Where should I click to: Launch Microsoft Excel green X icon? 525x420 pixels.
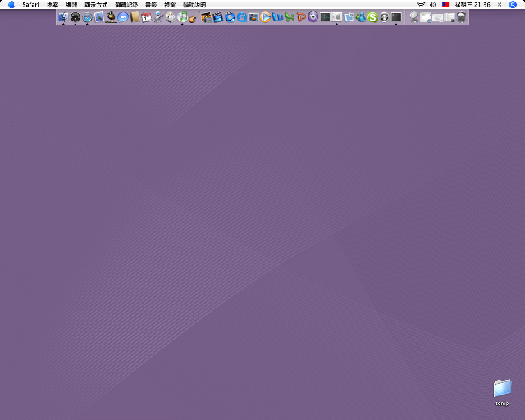click(x=290, y=17)
